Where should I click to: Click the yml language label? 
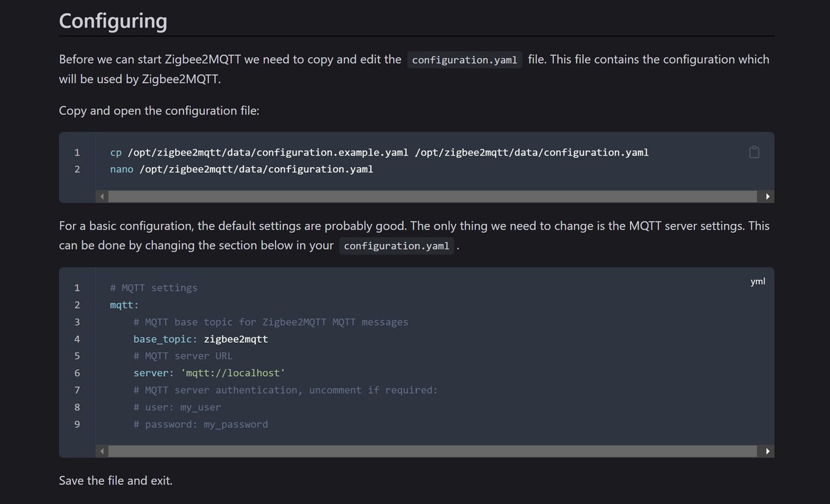[x=757, y=281]
